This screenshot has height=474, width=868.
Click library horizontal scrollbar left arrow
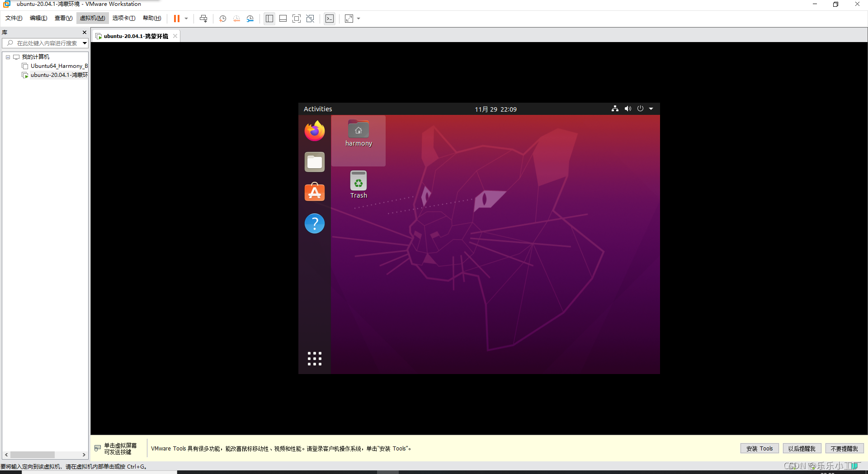coord(6,455)
